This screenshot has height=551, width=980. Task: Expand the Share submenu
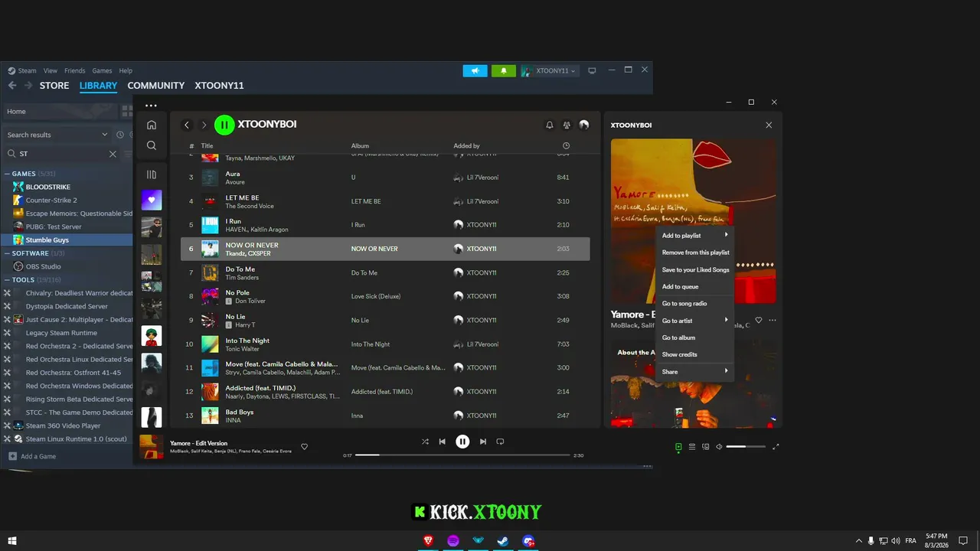[695, 372]
